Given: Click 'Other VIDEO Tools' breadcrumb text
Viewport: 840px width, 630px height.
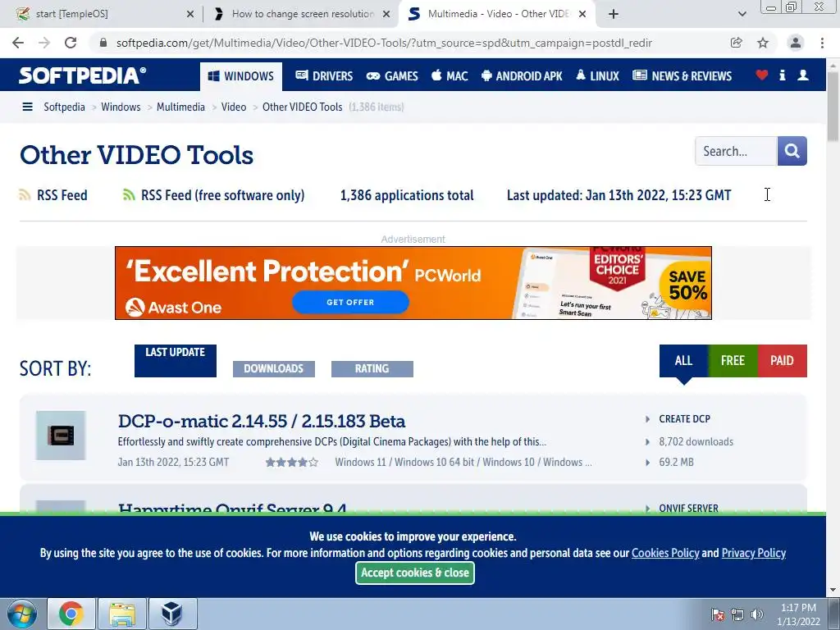Looking at the screenshot, I should point(302,107).
